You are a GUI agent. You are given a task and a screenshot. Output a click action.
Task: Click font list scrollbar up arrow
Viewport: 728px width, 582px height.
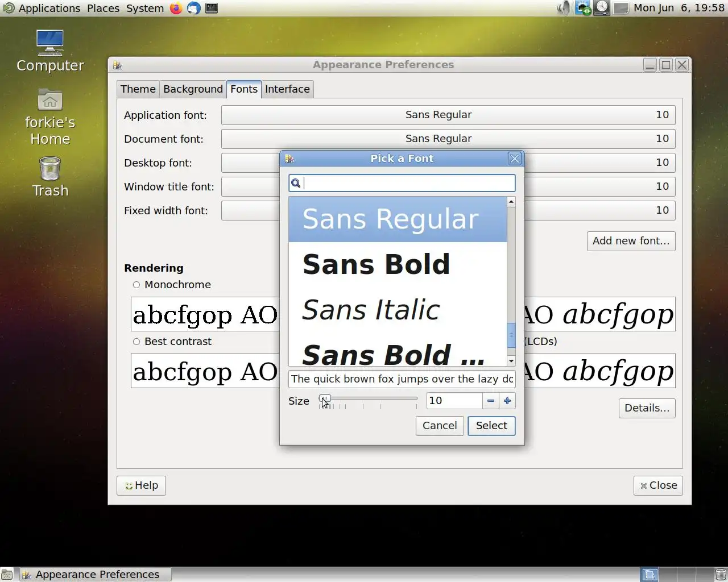[x=511, y=202]
